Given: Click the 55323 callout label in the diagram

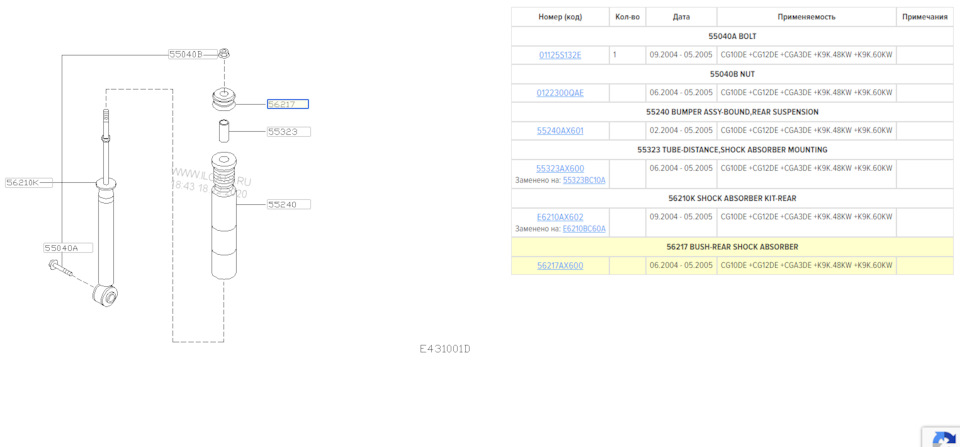Looking at the screenshot, I should [288, 132].
